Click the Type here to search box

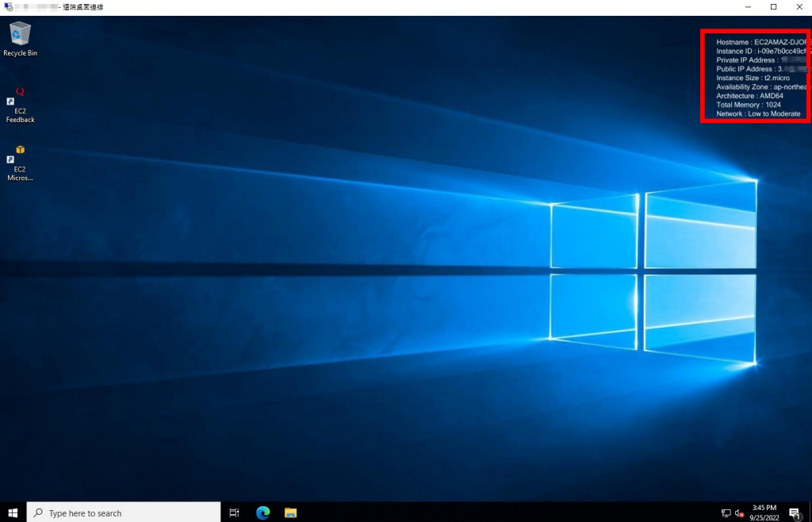click(123, 512)
